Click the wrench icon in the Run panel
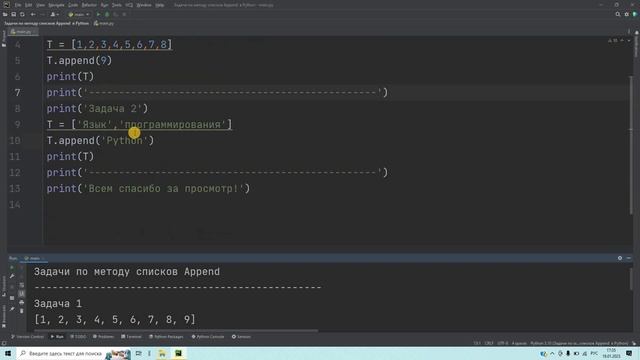This screenshot has width=640, height=360. (x=12, y=276)
